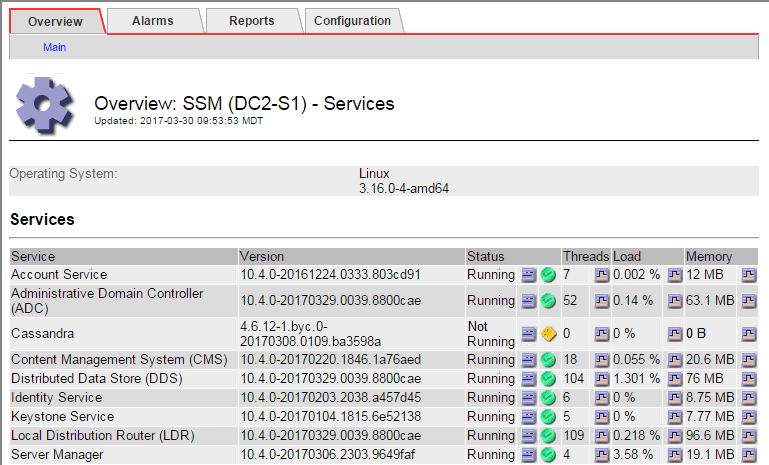This screenshot has width=769, height=465.
Task: Open the threads chart icon for the ADC service
Action: coord(602,300)
